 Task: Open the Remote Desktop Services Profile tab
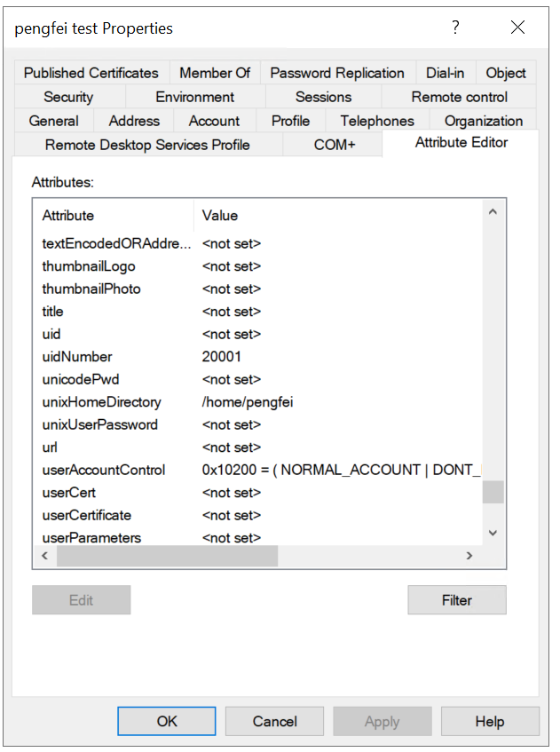(x=147, y=145)
